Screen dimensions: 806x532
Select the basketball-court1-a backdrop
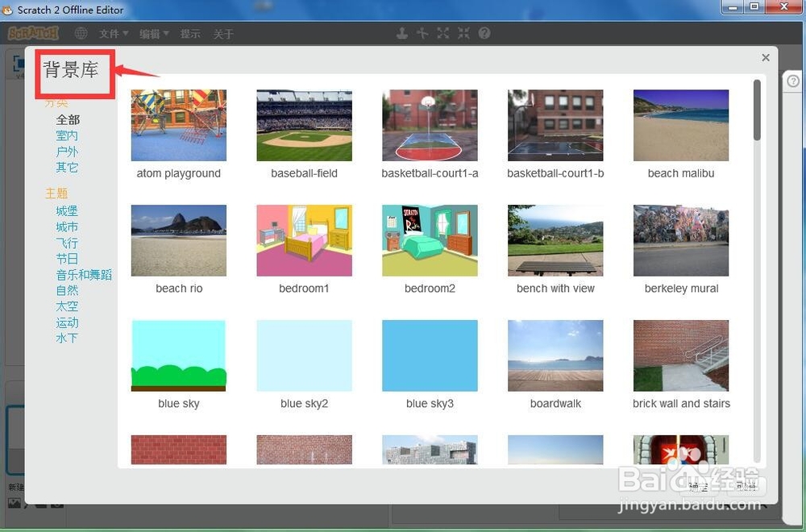[430, 126]
